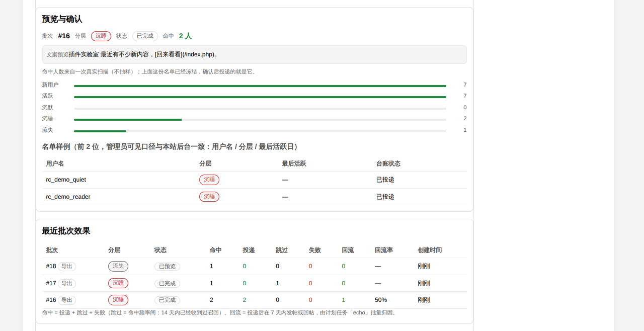Image resolution: width=644 pixels, height=331 pixels.
Task: Click the 沉睡 badge for rc_demo_reader
Action: coord(209,197)
